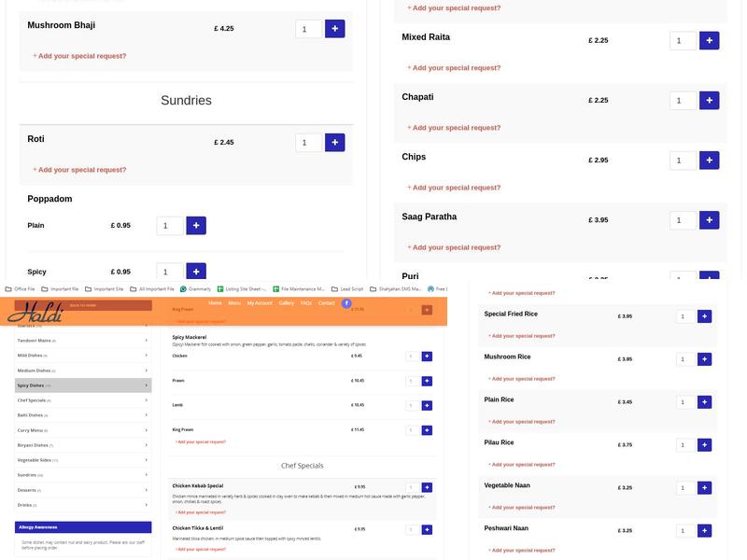Expand the Biryani Dishes category
Viewport: 747px width, 560px height.
click(82, 445)
